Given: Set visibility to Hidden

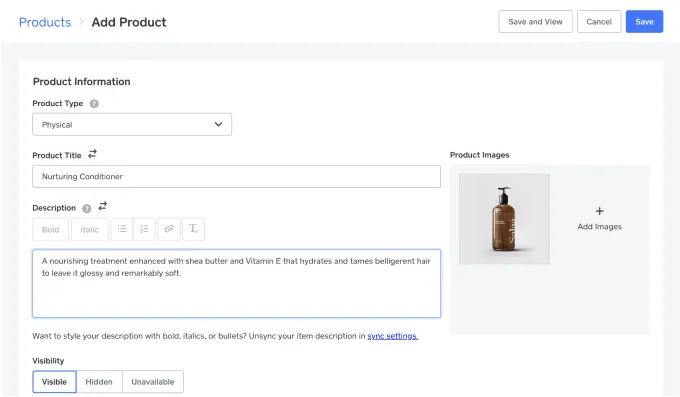Looking at the screenshot, I should tap(99, 382).
